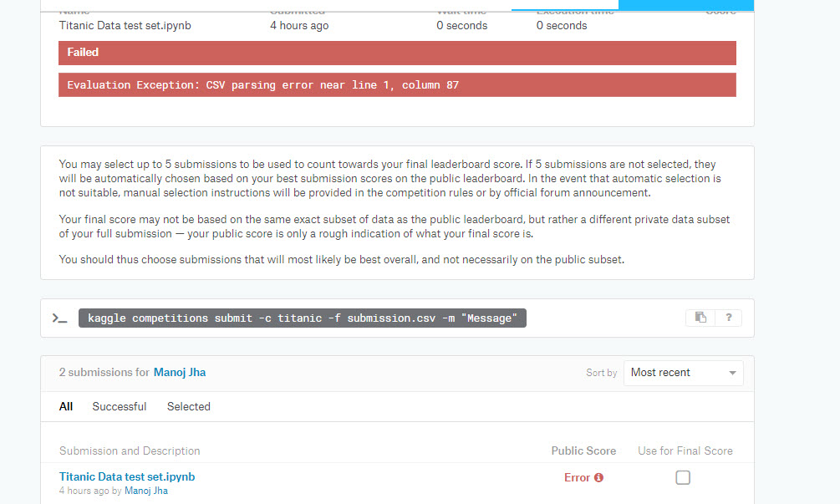Open the question mark help icon

pos(728,318)
